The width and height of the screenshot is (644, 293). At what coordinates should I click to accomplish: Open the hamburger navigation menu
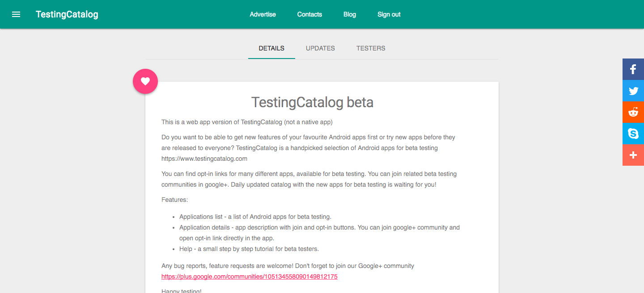pyautogui.click(x=16, y=14)
